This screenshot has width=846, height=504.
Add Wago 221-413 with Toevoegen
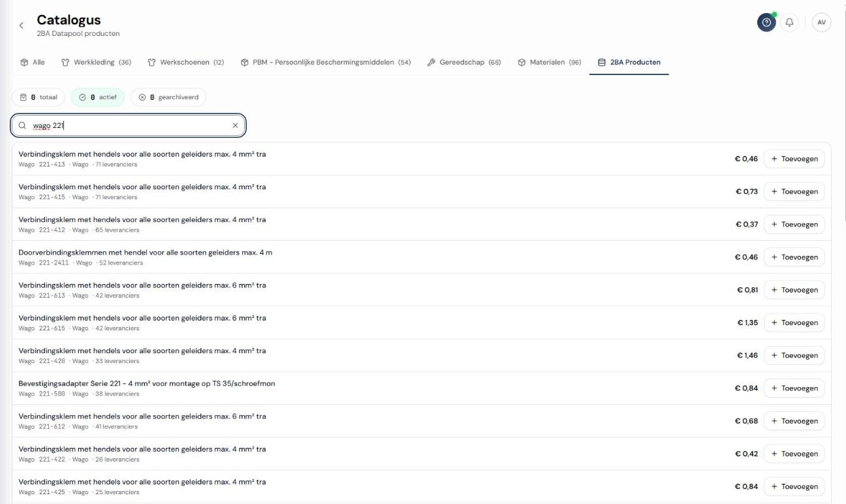794,159
